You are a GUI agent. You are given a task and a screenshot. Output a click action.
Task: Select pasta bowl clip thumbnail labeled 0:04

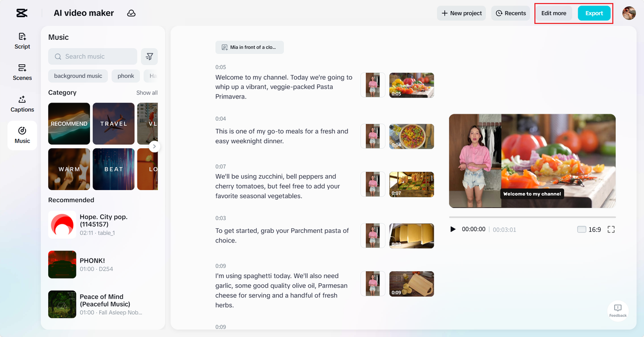tap(412, 136)
